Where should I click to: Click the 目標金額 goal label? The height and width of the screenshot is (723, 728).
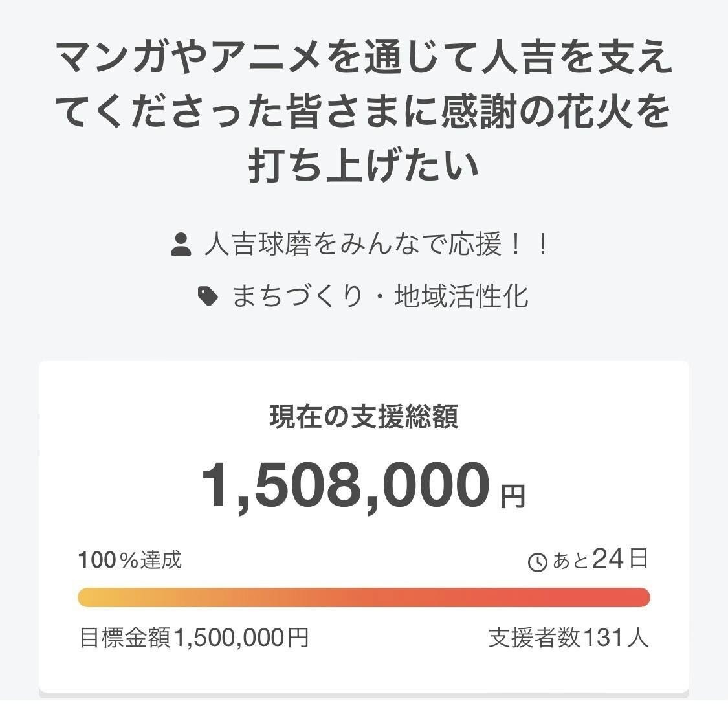click(125, 638)
